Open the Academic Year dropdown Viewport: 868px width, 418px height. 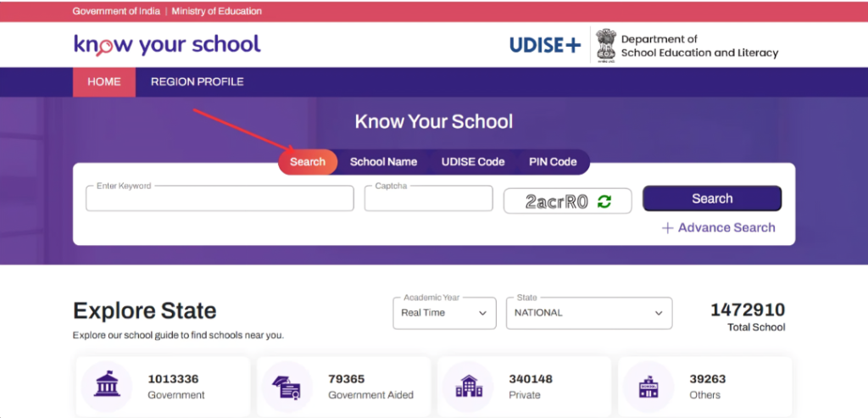[444, 313]
